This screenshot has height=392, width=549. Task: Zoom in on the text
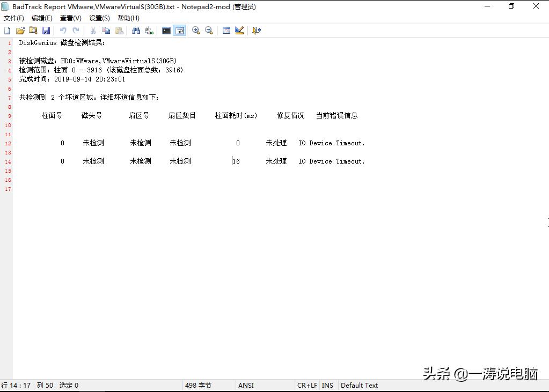[196, 31]
